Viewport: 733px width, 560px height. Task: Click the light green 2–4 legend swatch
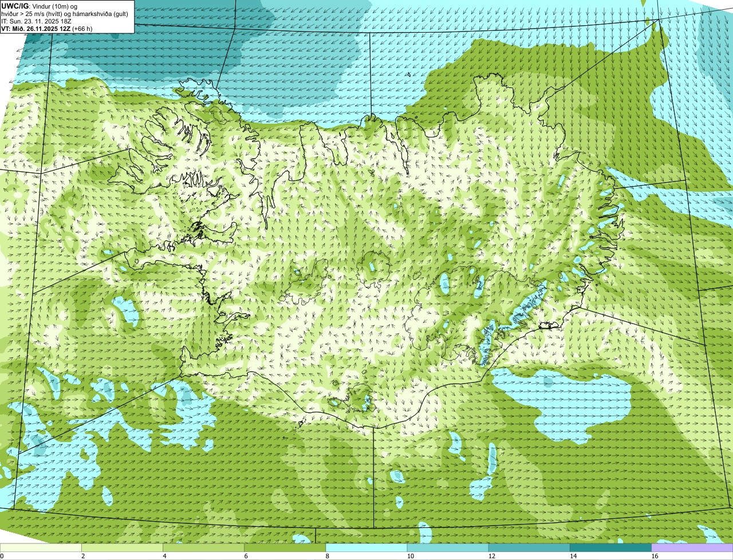pyautogui.click(x=123, y=548)
